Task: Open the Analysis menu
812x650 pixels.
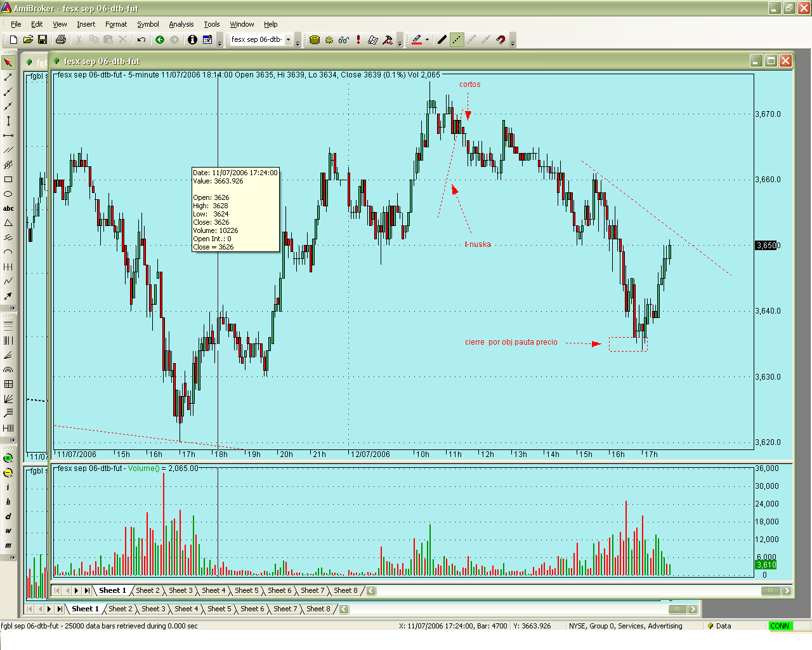Action: (x=181, y=24)
